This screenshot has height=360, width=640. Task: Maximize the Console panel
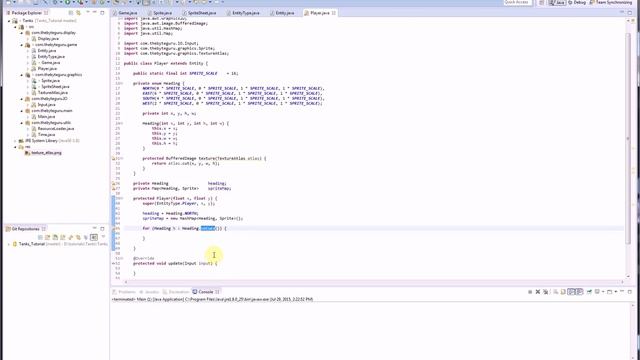coord(630,292)
